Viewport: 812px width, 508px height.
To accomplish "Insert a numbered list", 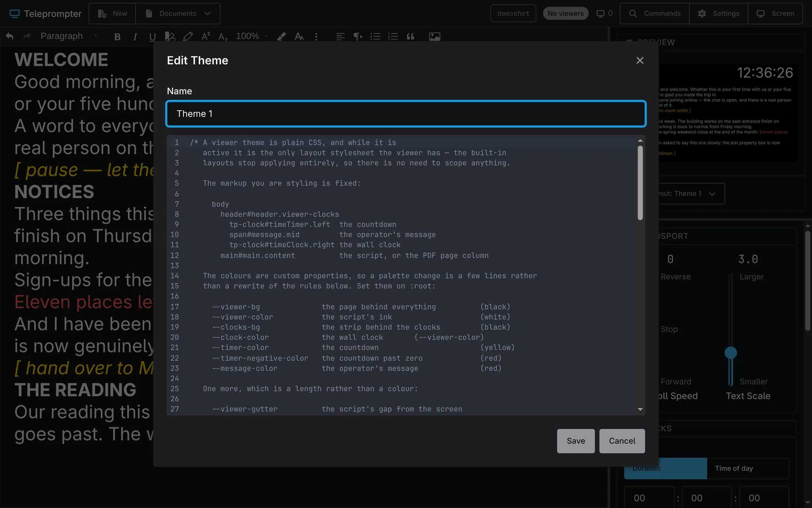I will (393, 37).
